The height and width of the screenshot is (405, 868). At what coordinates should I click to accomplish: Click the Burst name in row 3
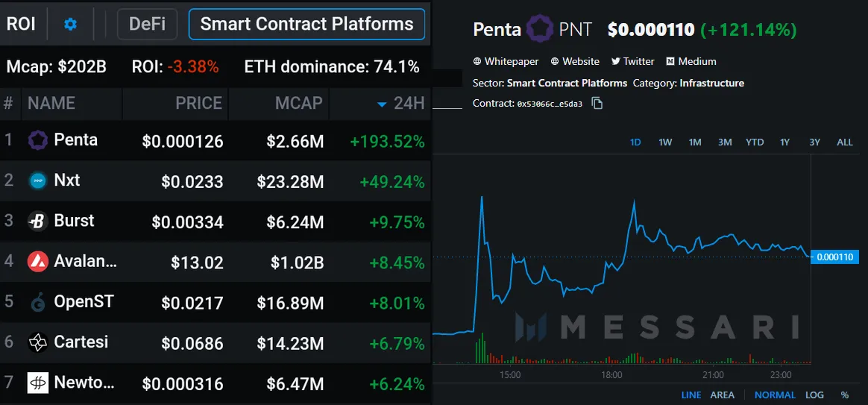point(74,221)
